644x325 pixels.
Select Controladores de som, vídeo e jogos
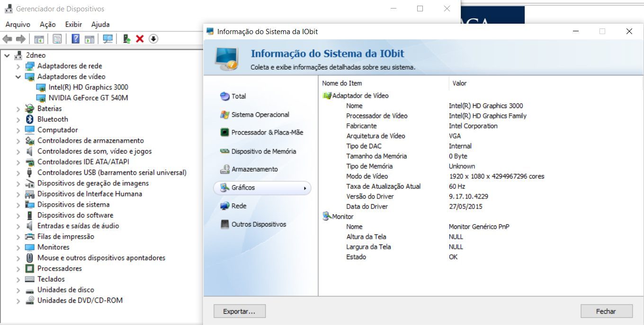click(x=95, y=152)
